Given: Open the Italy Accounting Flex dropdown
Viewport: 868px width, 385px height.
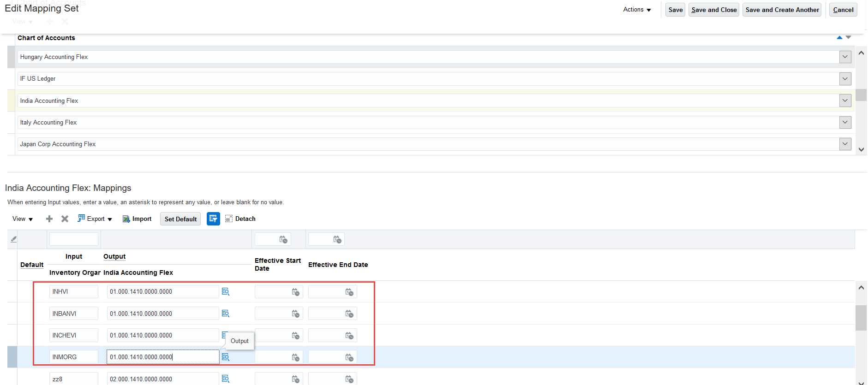Looking at the screenshot, I should coord(845,122).
